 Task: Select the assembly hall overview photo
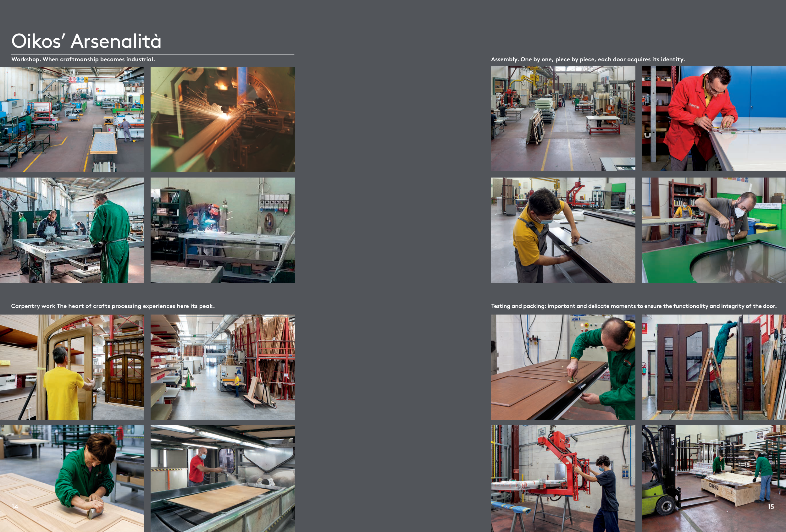click(563, 118)
